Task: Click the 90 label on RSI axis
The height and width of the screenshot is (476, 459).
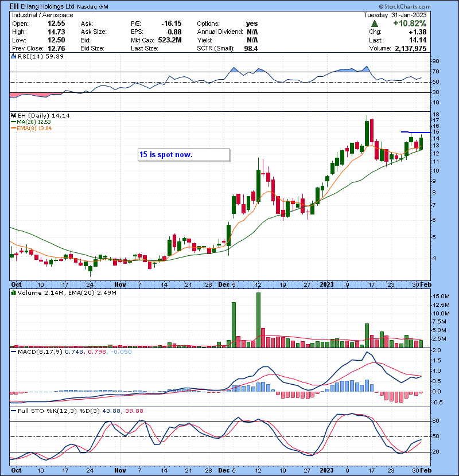Action: coord(436,61)
